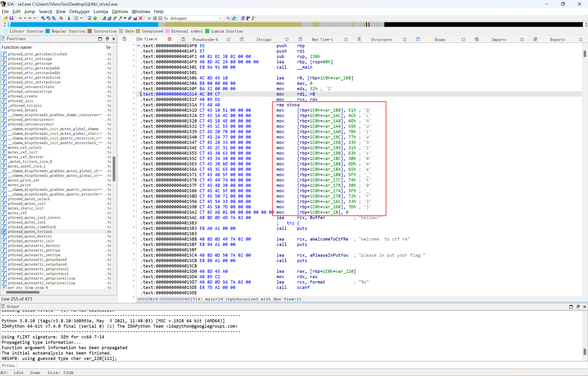Click the first binoculars search icon
Viewport: 588px width, 376px height.
[x=43, y=18]
